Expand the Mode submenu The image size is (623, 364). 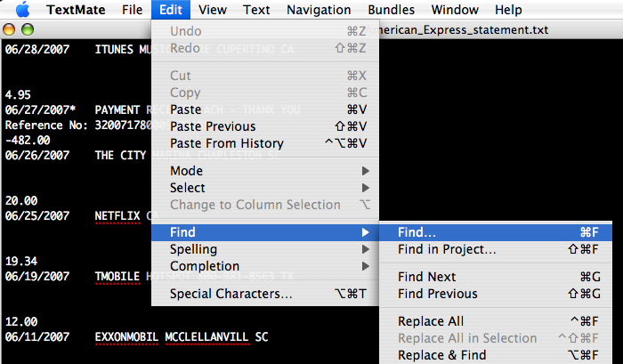pyautogui.click(x=265, y=171)
